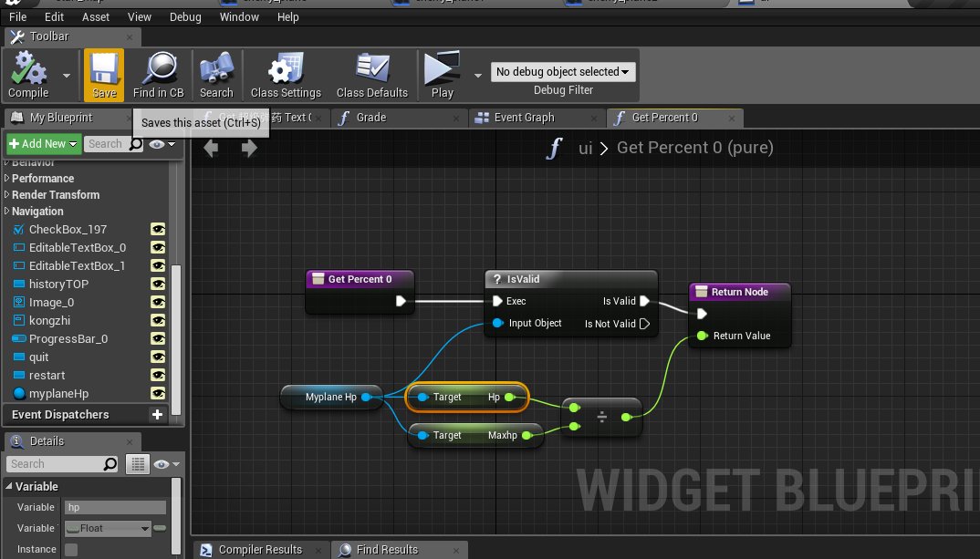Toggle visibility of kongzhi variable

pos(158,320)
